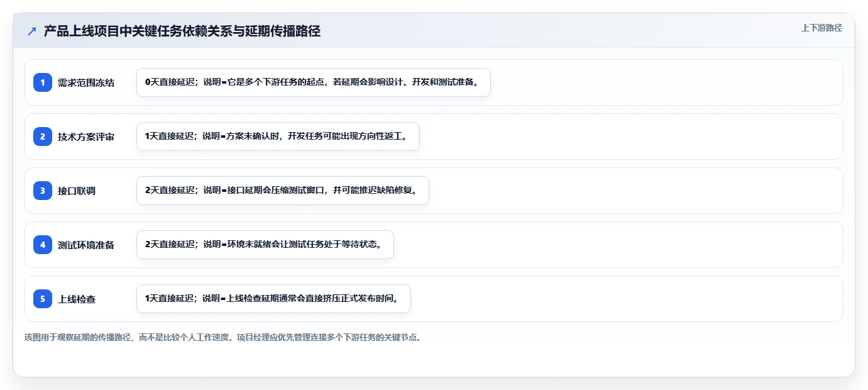Click the 技术方案评审 task name

click(86, 136)
